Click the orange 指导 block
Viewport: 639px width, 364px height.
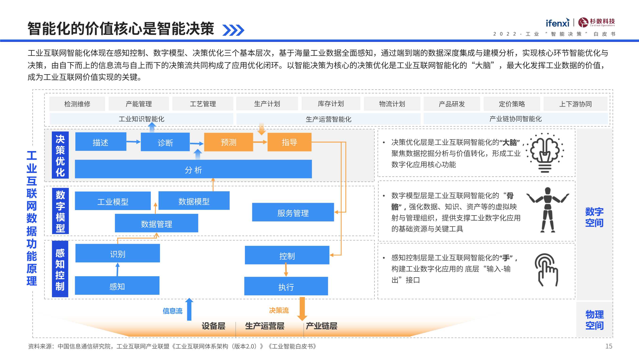[x=289, y=142]
